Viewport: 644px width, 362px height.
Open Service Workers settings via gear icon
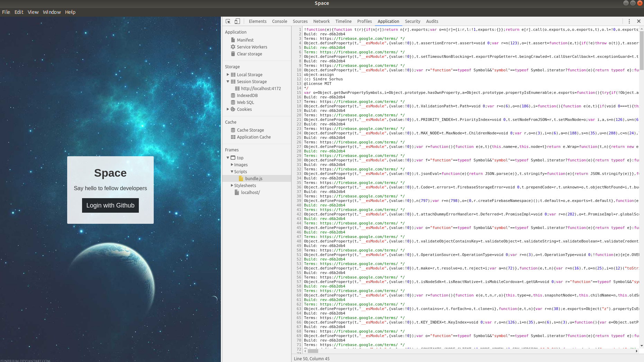[233, 47]
